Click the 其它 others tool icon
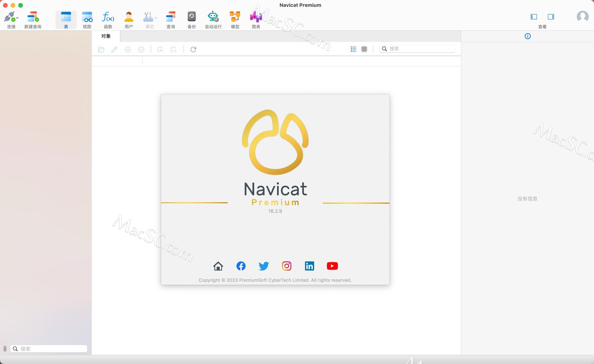This screenshot has width=594, height=364. click(148, 17)
